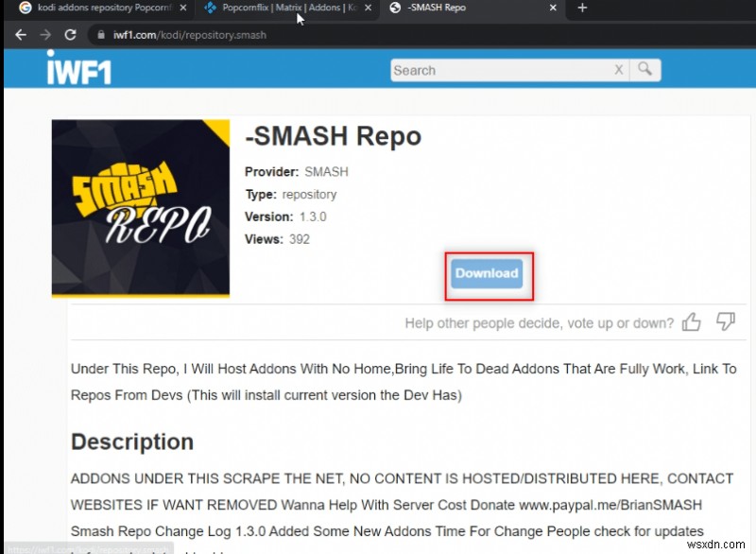Close the Popcornflix Matrix Addons tab
The height and width of the screenshot is (554, 756).
[x=369, y=8]
